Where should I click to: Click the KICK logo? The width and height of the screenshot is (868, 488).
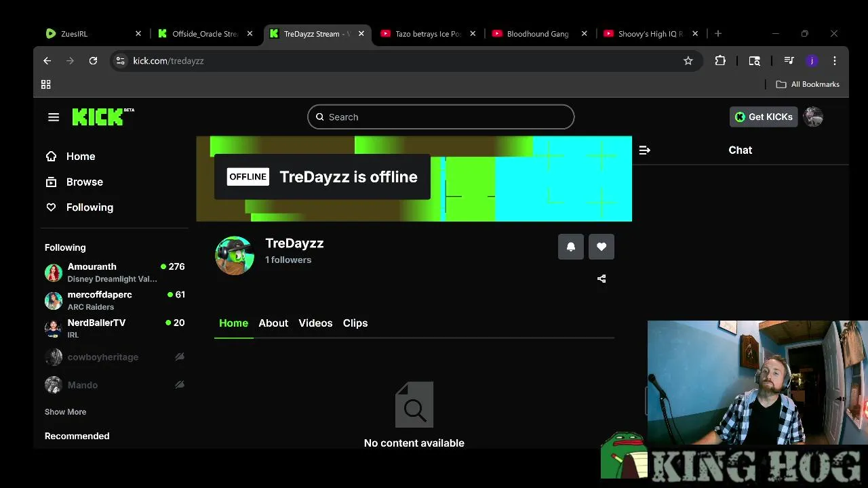click(103, 117)
